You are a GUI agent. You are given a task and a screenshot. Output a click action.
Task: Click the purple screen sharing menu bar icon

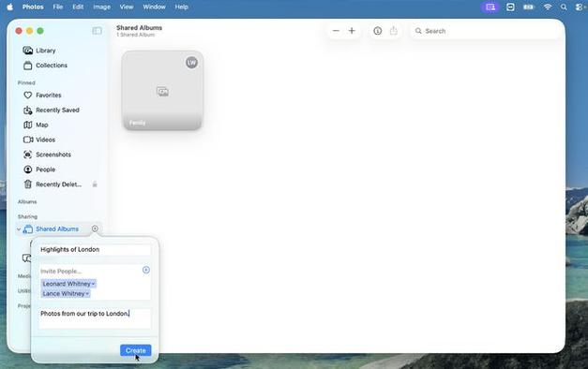490,7
